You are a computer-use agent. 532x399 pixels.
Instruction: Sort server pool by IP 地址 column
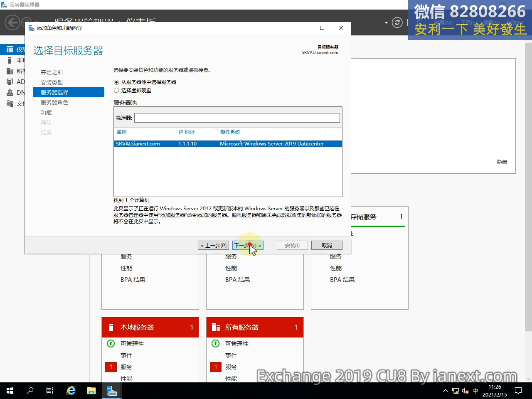coord(187,132)
